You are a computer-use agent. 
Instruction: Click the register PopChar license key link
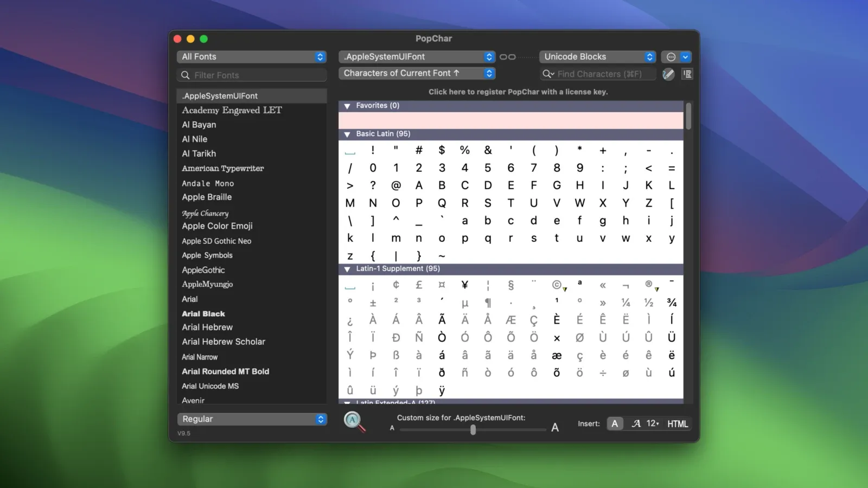point(518,92)
